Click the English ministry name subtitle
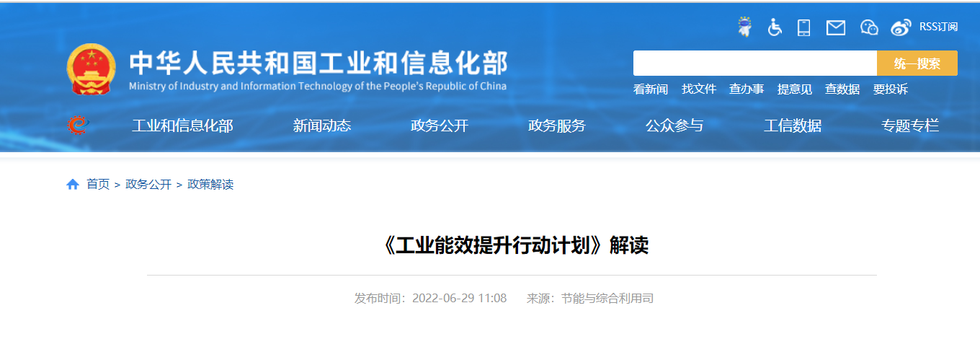 (318, 87)
